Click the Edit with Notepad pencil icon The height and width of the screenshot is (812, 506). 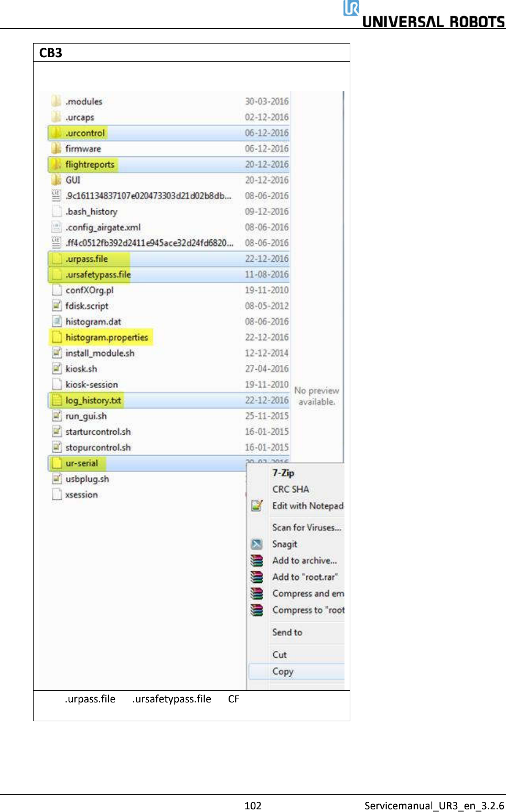(256, 506)
